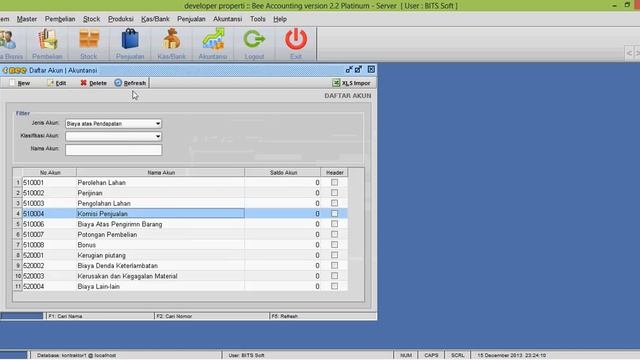Minimize the Bee Accounting window

(614, 5)
